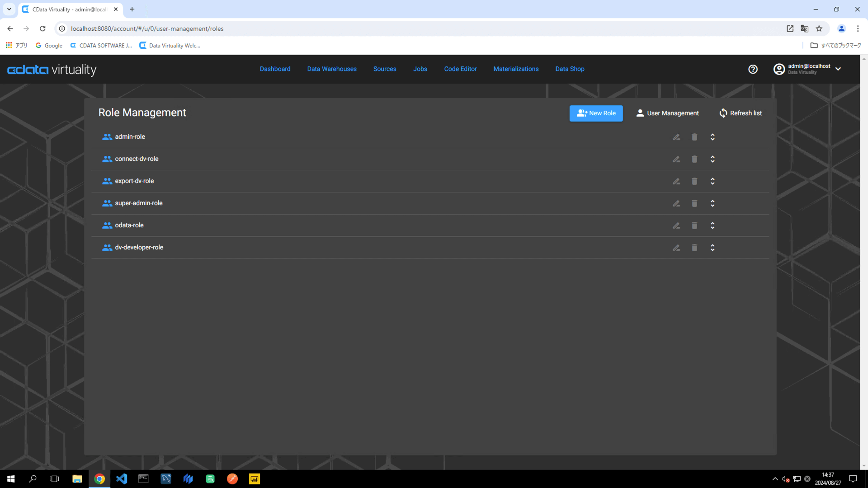This screenshot has width=868, height=488.
Task: Open the Data Warehouses menu
Action: tap(332, 69)
